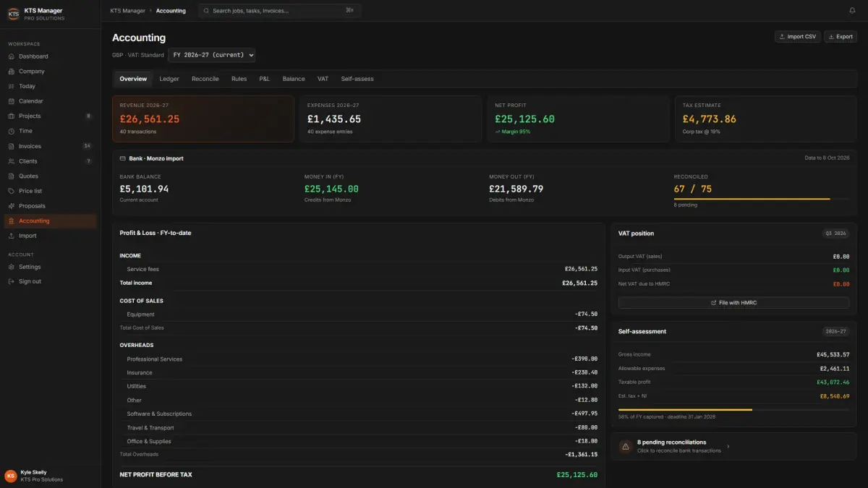Open Settings in the sidebar
Viewport: 868px width, 488px height.
click(50, 267)
